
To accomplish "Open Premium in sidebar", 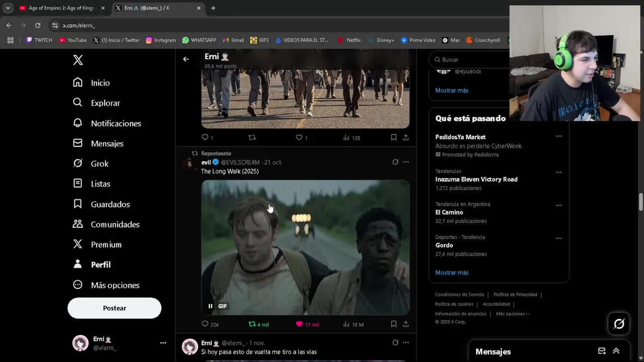I will tap(97, 244).
